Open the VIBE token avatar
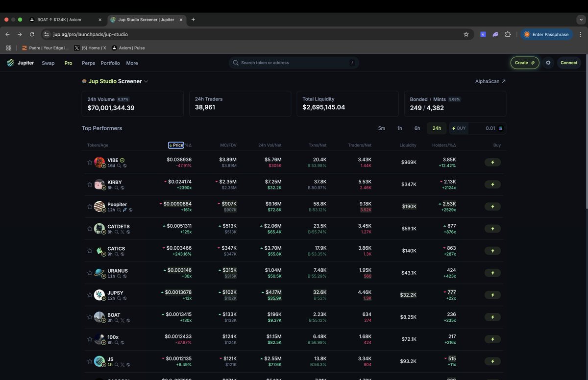The height and width of the screenshot is (380, 588). (x=99, y=162)
